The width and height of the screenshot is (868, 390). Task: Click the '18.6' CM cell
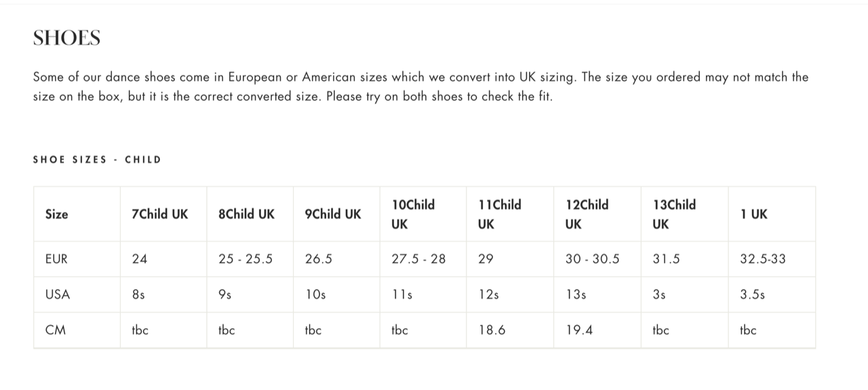[492, 330]
